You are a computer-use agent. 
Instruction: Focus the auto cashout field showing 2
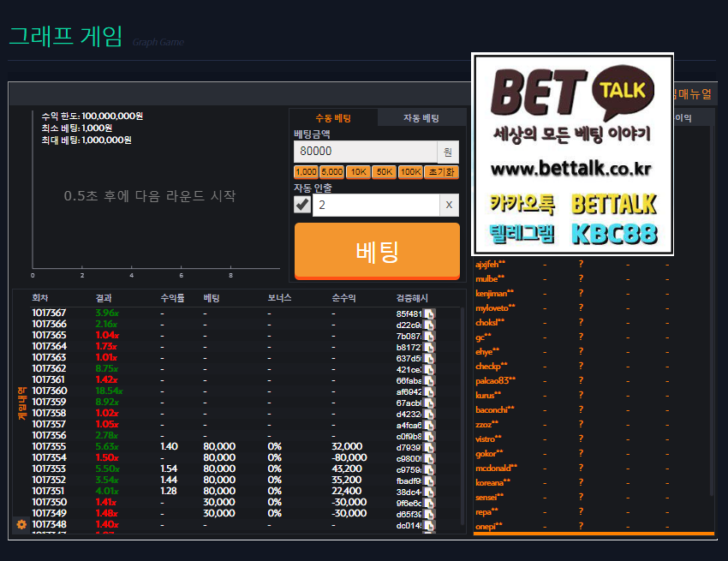coord(376,205)
